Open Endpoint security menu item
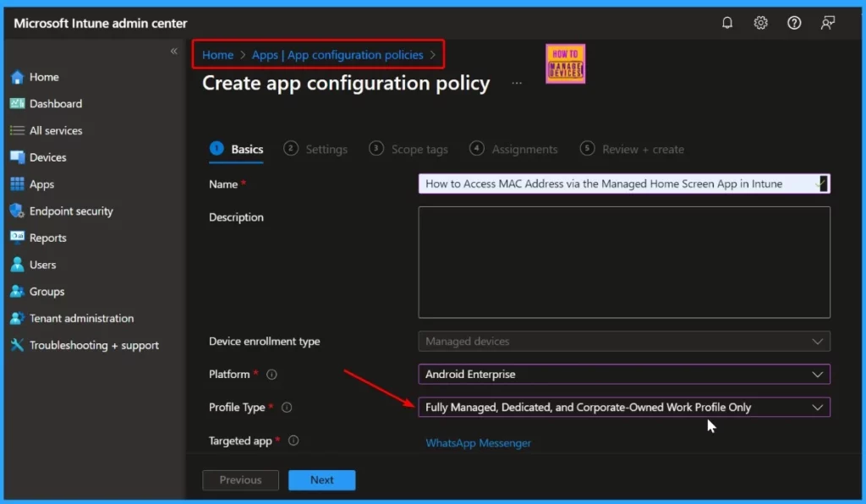The height and width of the screenshot is (504, 866). tap(71, 211)
